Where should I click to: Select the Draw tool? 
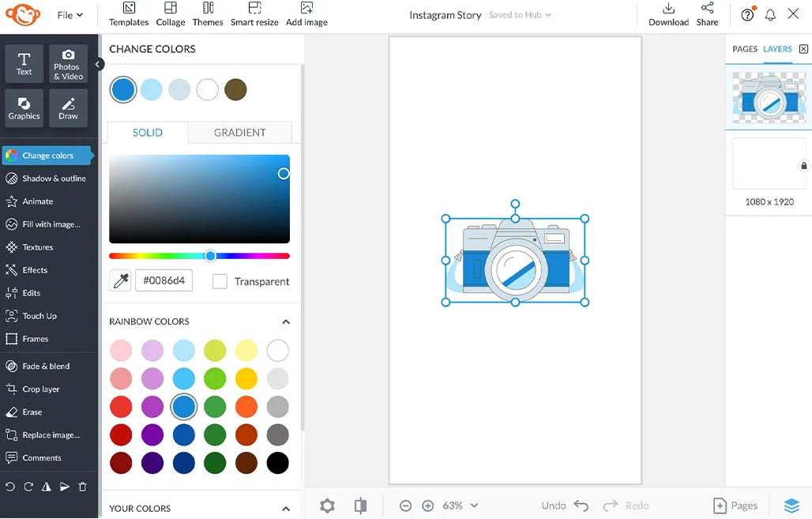[69, 108]
